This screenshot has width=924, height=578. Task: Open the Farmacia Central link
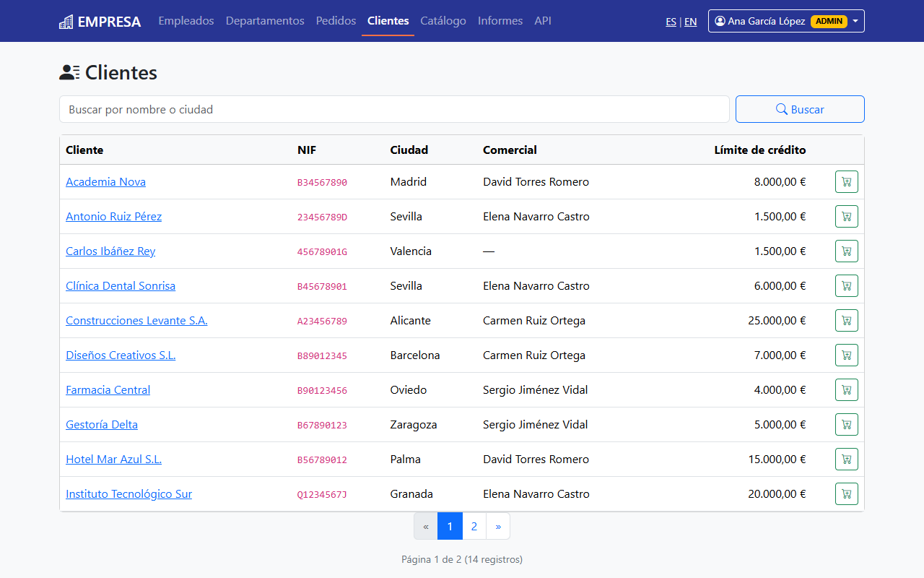point(108,390)
